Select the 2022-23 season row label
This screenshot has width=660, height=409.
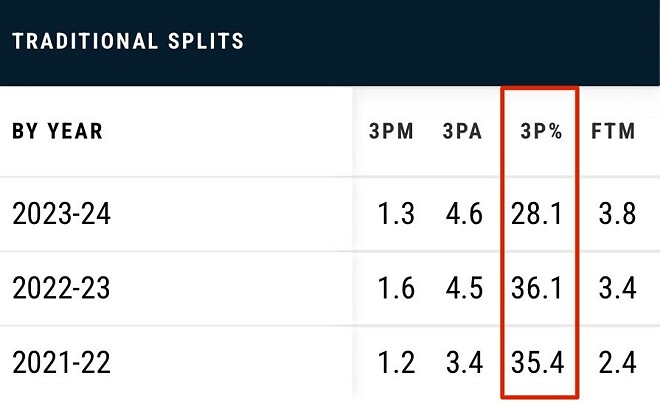[x=61, y=288]
